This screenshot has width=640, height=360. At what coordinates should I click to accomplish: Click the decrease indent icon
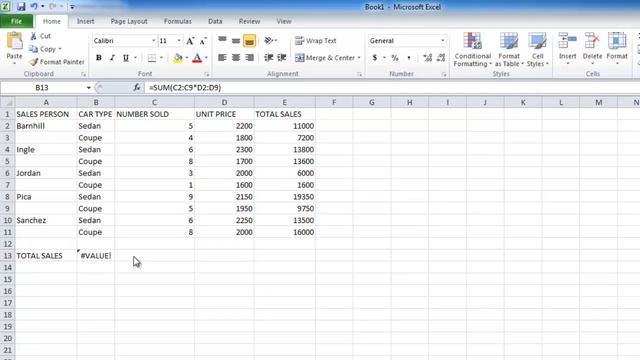[269, 58]
